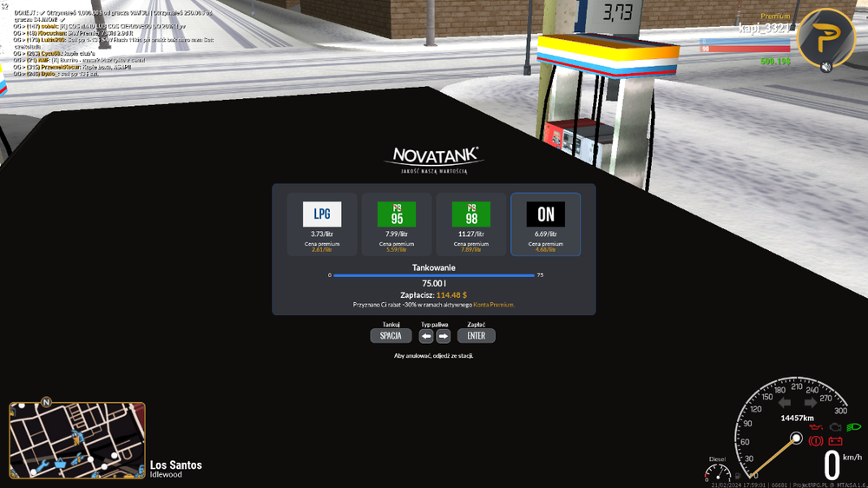Click the spray can blip on minimap
The image size is (868, 488).
coord(78,458)
